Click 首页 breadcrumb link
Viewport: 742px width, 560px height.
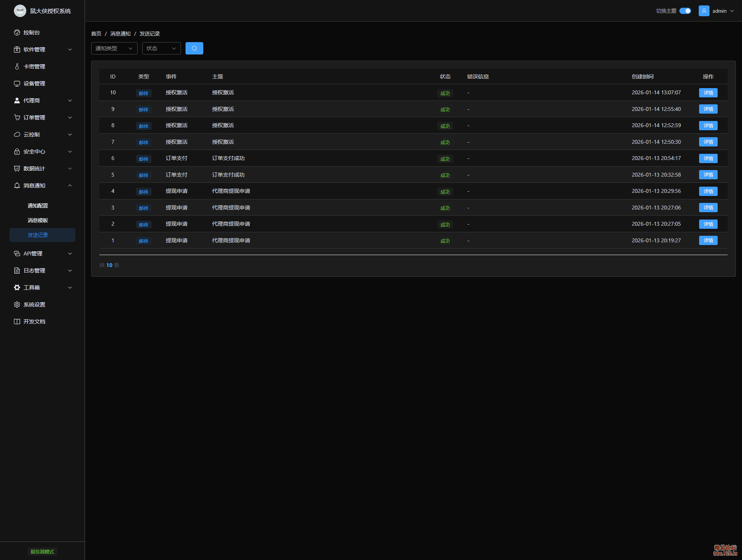96,34
